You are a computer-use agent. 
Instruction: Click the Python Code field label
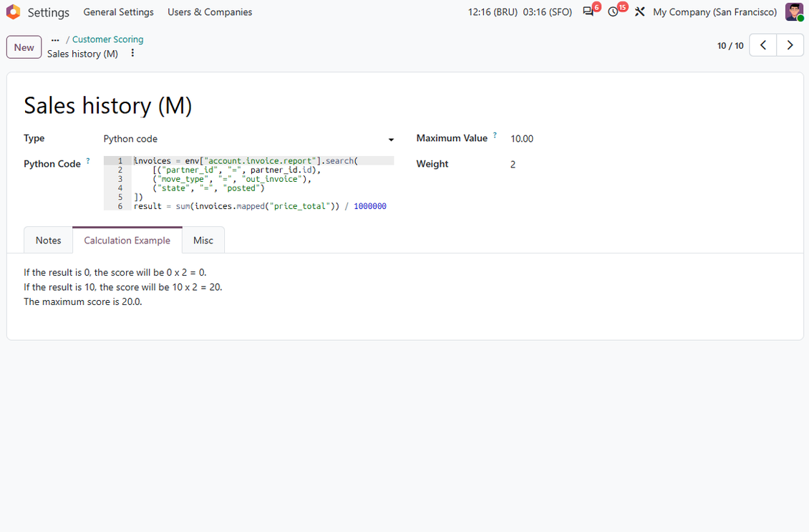(x=52, y=164)
